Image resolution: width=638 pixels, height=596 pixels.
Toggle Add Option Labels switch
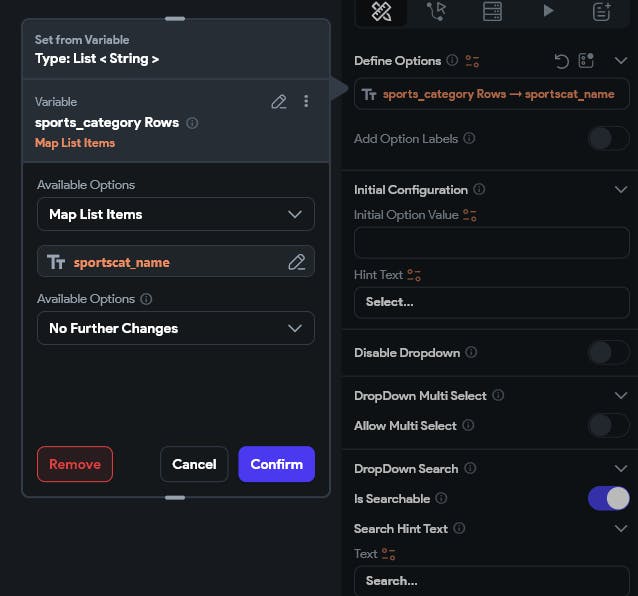click(608, 139)
